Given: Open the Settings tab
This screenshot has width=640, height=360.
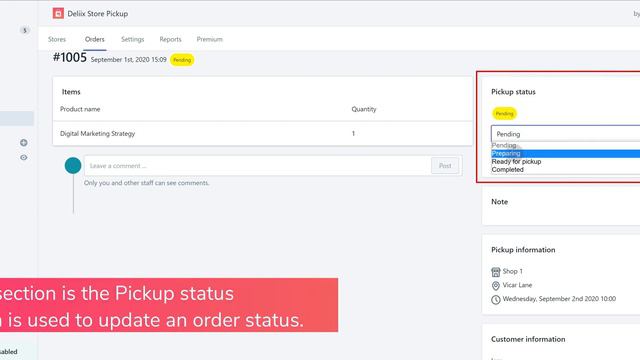Looking at the screenshot, I should 133,39.
